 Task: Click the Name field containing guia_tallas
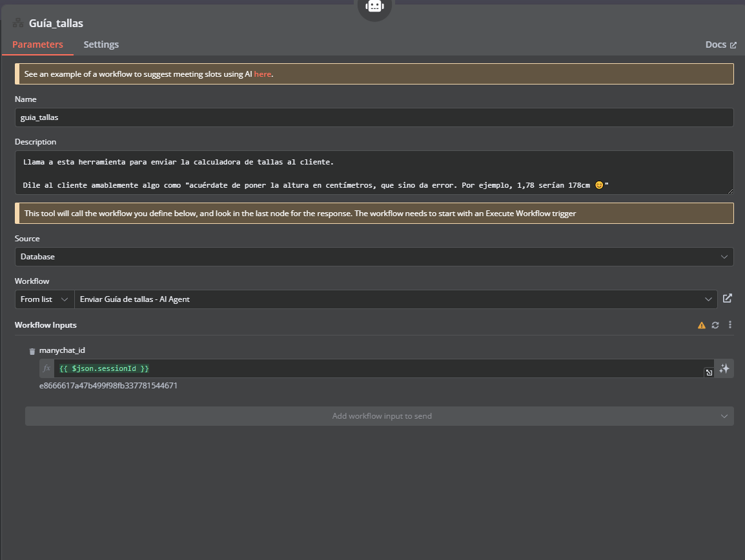[374, 117]
